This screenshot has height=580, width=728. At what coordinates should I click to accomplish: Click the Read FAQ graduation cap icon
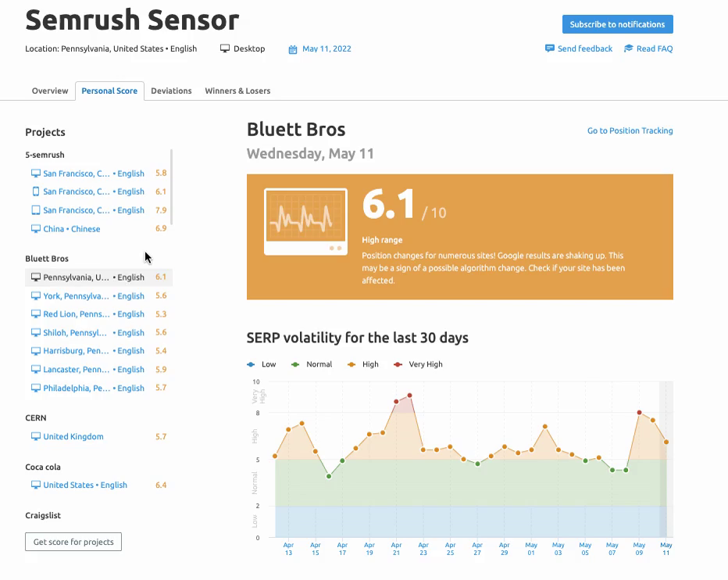pyautogui.click(x=629, y=48)
